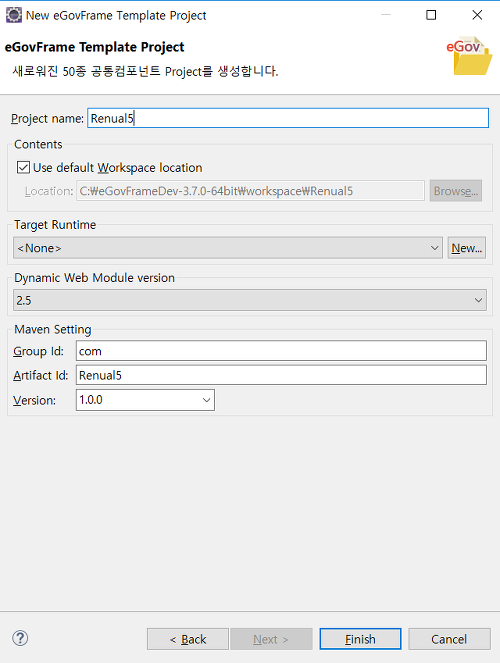
Task: Click the disabled Next button
Action: (x=271, y=639)
